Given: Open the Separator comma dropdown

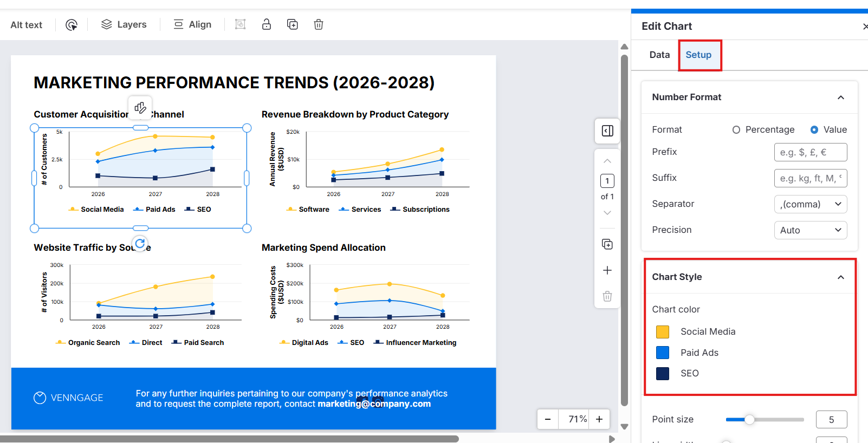Looking at the screenshot, I should click(810, 204).
